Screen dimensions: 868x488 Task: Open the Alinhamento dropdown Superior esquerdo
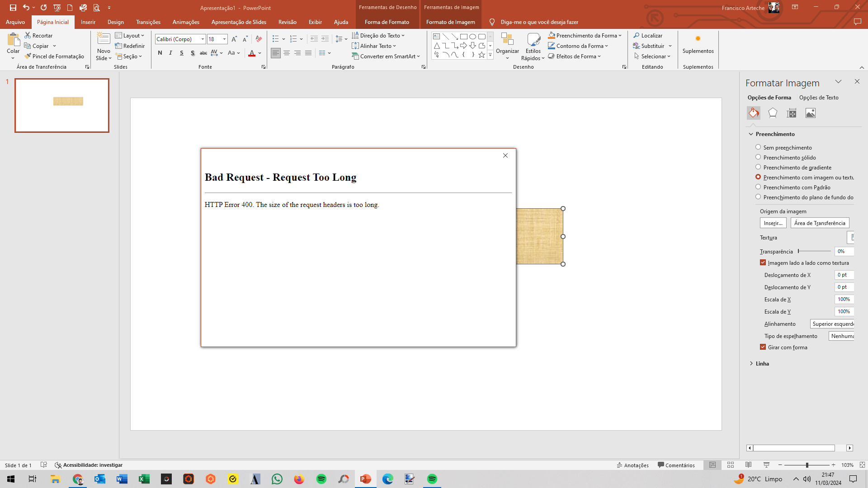pyautogui.click(x=832, y=324)
